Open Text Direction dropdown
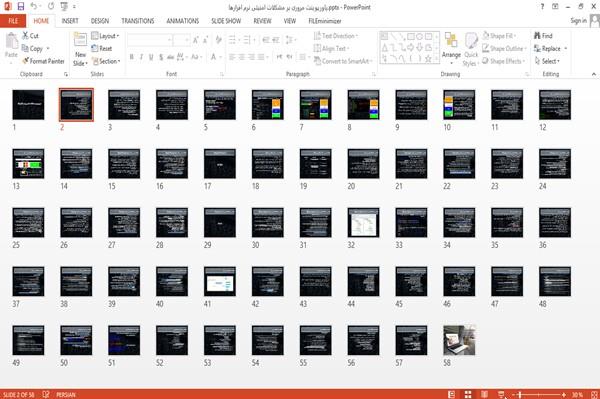Viewport: 600px width, 399px height. 336,36
